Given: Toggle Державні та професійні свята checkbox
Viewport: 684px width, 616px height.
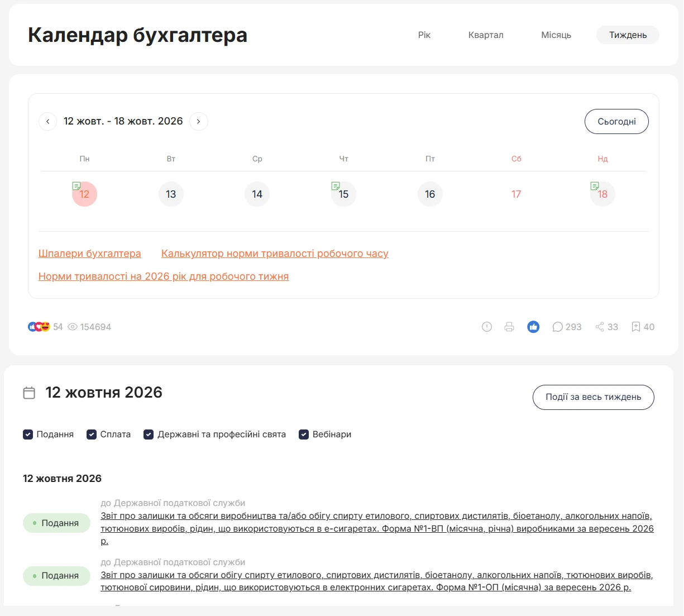Looking at the screenshot, I should [149, 434].
